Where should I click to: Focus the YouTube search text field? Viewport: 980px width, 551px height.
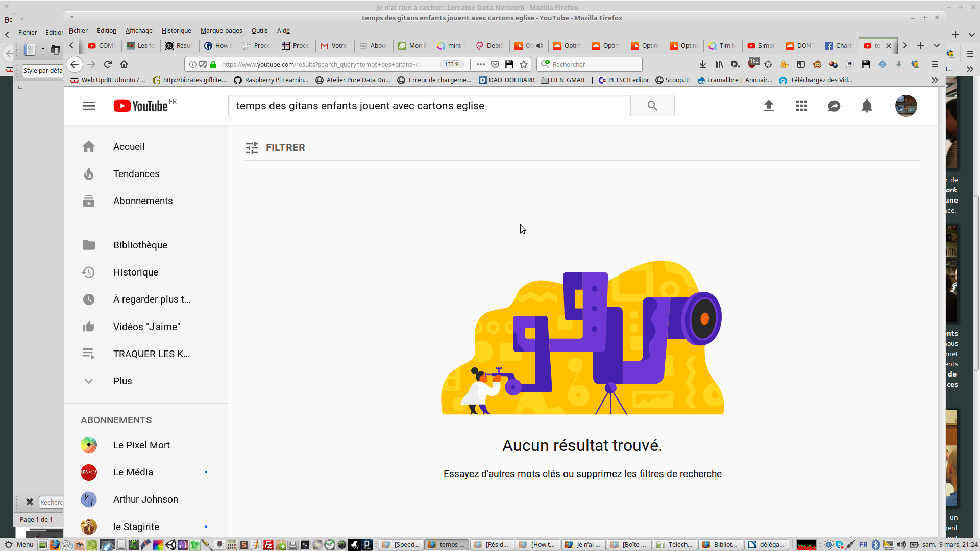tap(429, 106)
